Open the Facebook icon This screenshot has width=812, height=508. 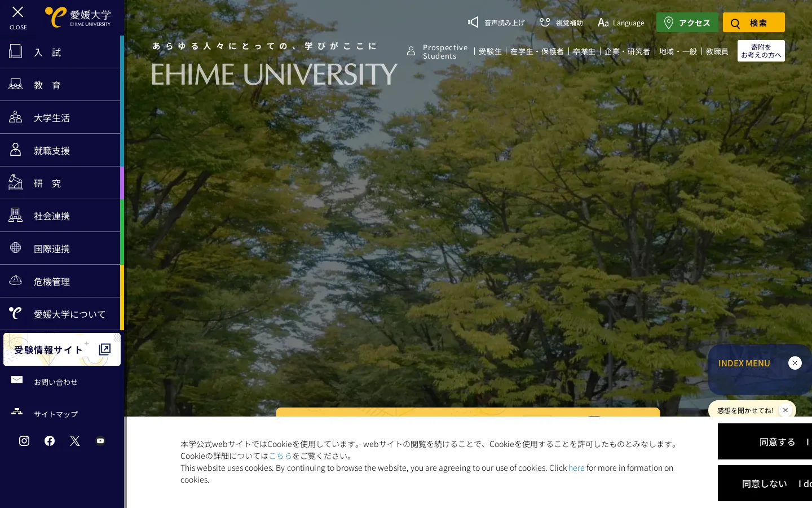(x=50, y=441)
